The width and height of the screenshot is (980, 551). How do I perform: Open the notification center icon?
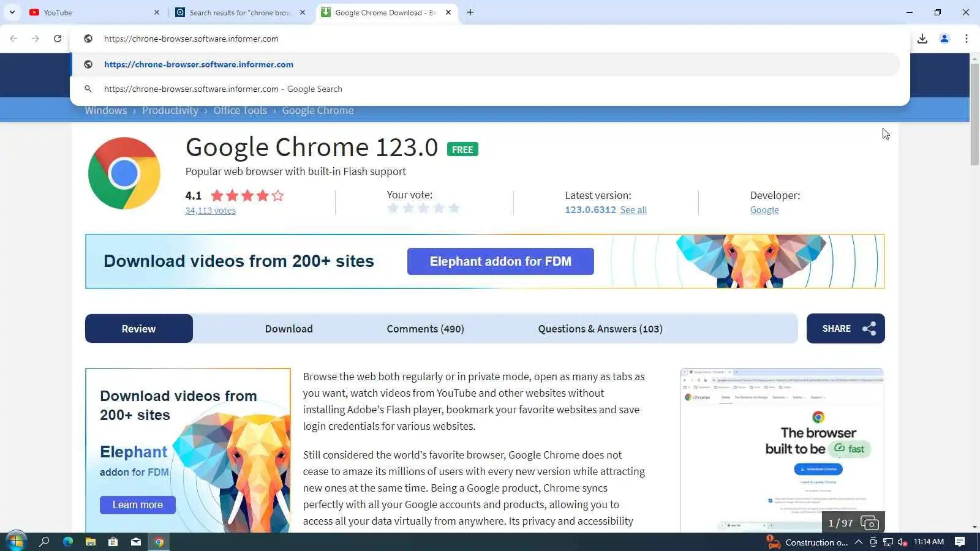(x=960, y=542)
